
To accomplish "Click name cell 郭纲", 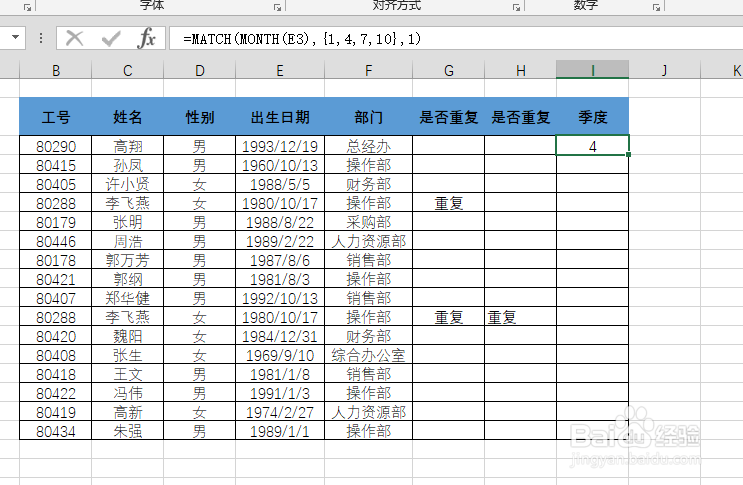I will point(127,279).
